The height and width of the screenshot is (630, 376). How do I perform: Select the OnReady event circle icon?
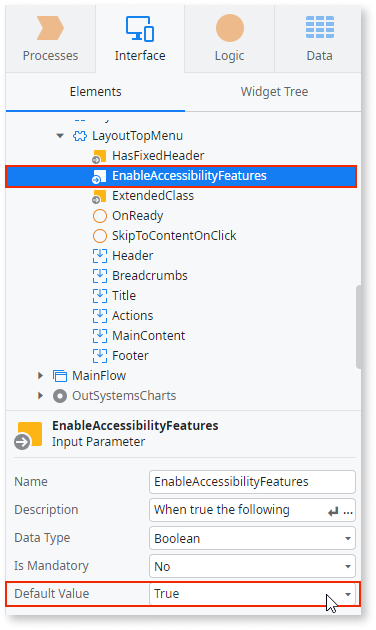coord(100,216)
